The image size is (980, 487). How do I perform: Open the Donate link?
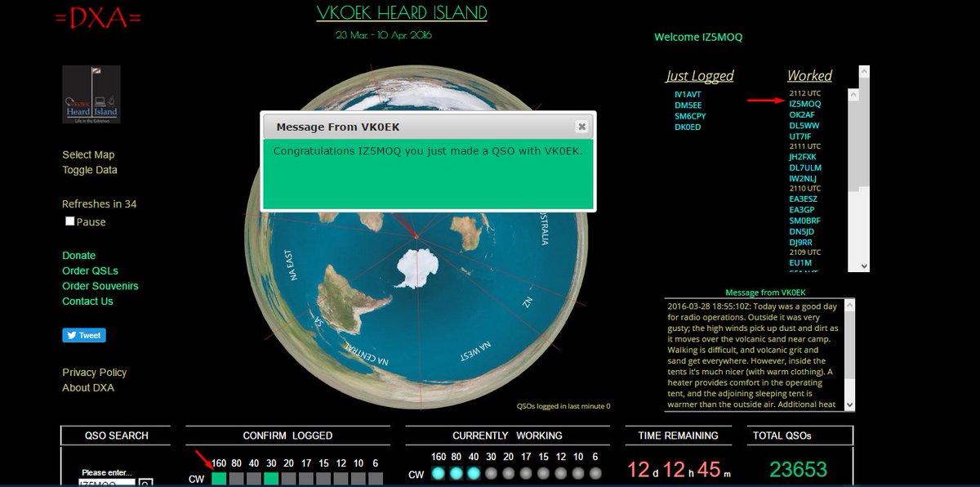point(79,255)
